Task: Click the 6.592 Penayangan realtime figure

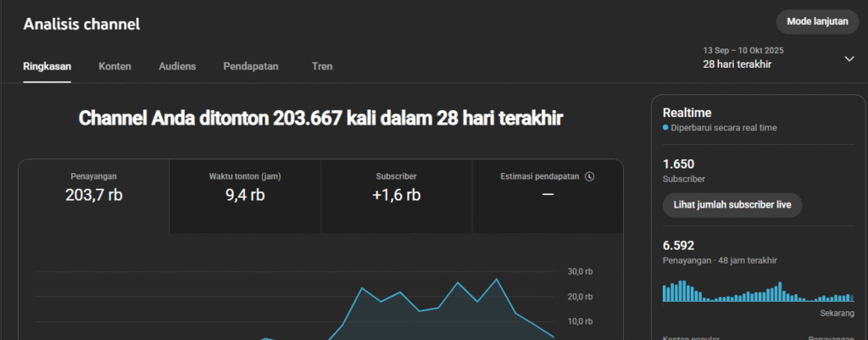Action: pos(680,244)
